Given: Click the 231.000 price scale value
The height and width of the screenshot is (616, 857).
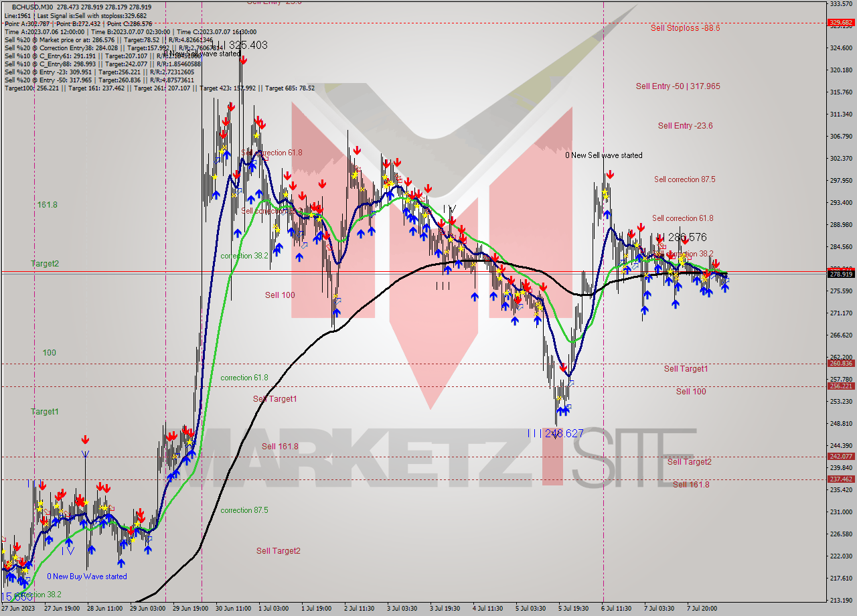Looking at the screenshot, I should point(841,512).
